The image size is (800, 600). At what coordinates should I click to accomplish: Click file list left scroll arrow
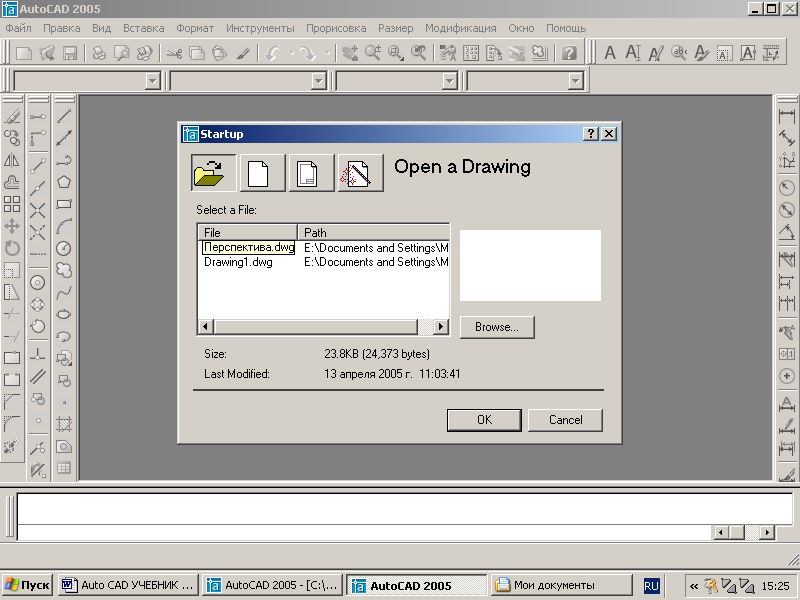coord(206,327)
